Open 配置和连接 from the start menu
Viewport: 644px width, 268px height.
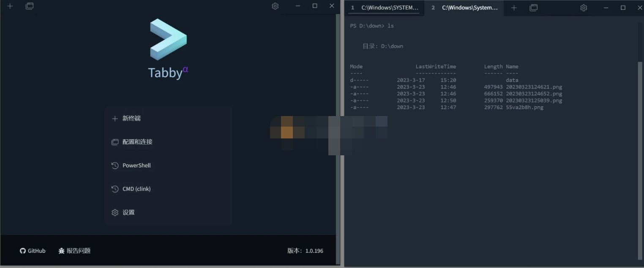click(137, 142)
